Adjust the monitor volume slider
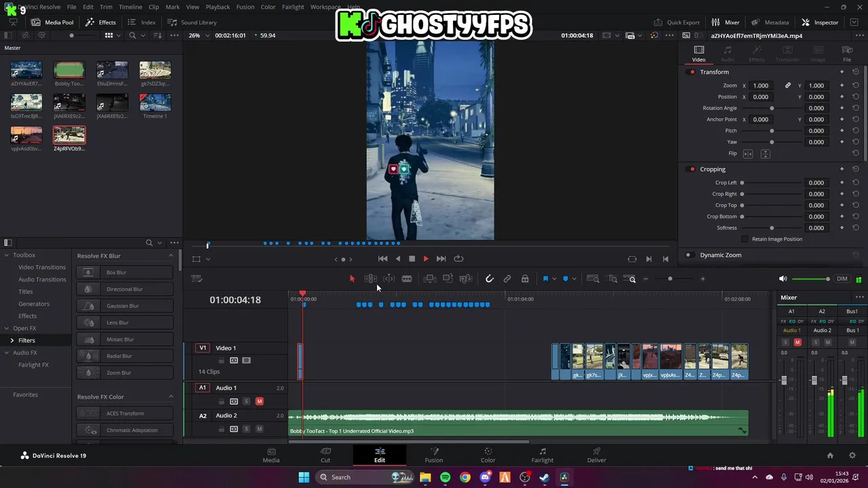Screen dimensions: 868x488 (x=810, y=279)
